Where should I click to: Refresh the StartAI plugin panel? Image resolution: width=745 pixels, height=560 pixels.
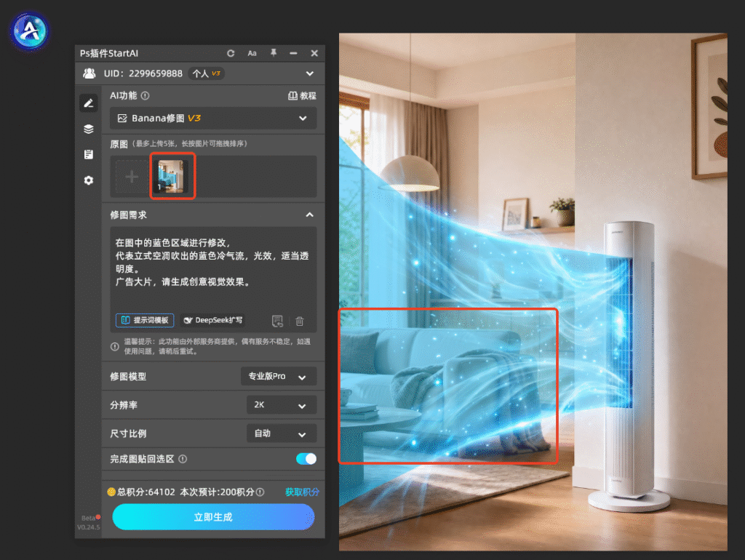click(x=231, y=53)
